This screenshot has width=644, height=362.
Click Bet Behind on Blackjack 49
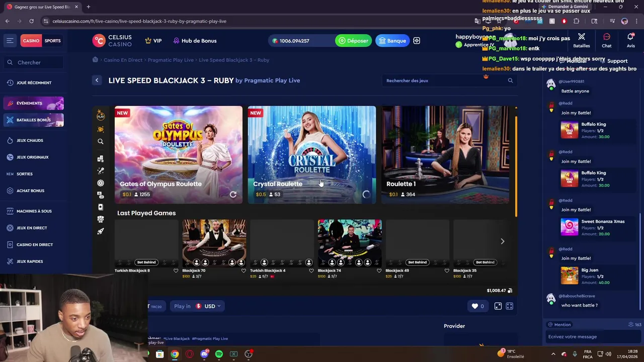[417, 262]
